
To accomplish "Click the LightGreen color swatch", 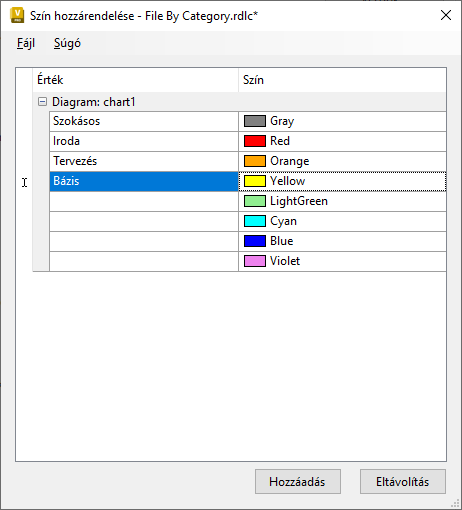I will [255, 201].
